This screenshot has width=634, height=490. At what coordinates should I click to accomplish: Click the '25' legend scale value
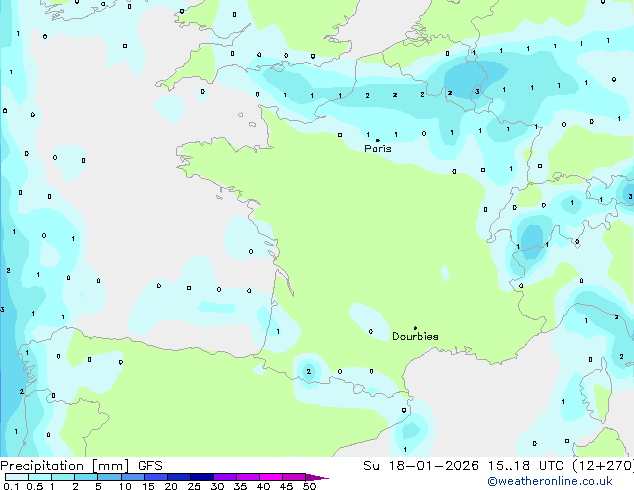click(x=194, y=486)
